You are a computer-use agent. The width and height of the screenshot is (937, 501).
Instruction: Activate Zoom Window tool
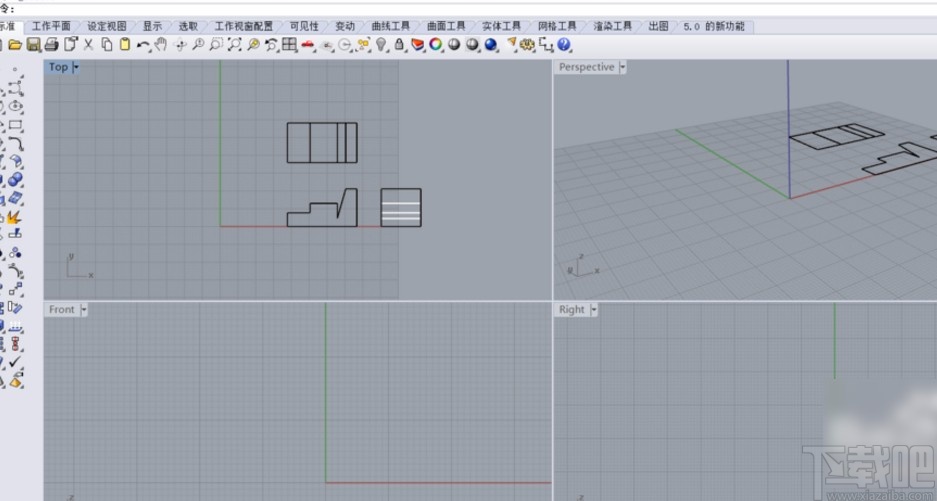pos(216,45)
